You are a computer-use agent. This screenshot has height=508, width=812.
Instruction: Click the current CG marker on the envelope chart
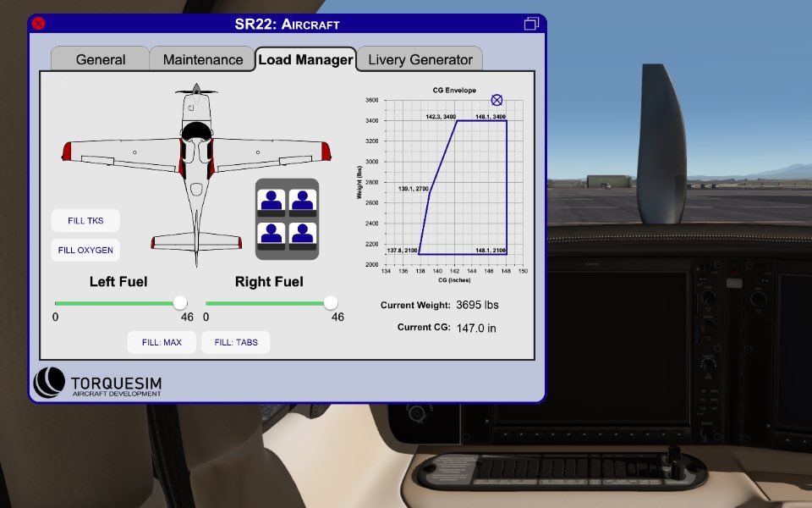[497, 100]
